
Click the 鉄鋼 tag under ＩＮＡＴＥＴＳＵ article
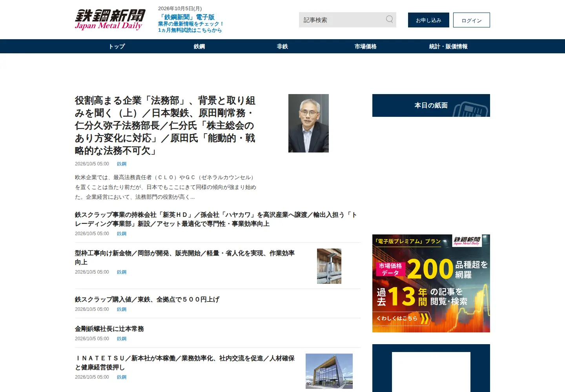click(122, 377)
